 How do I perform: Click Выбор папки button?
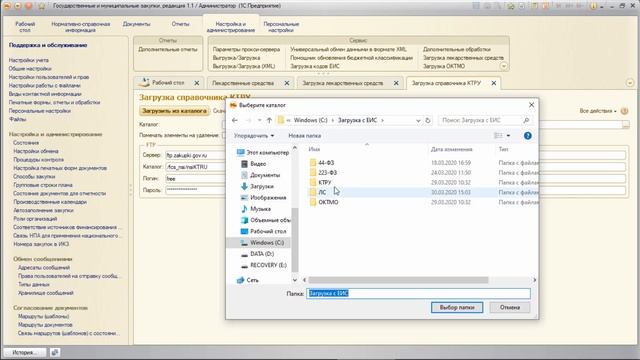(457, 307)
